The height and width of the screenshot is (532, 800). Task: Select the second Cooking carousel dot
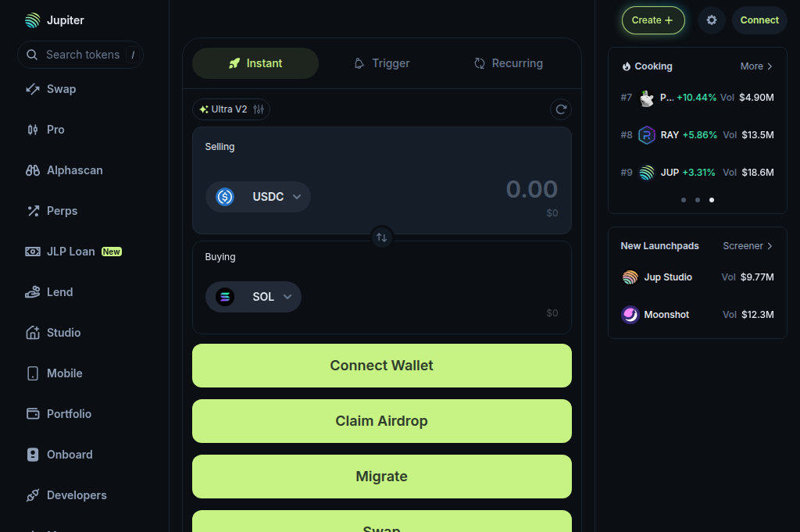pyautogui.click(x=698, y=200)
